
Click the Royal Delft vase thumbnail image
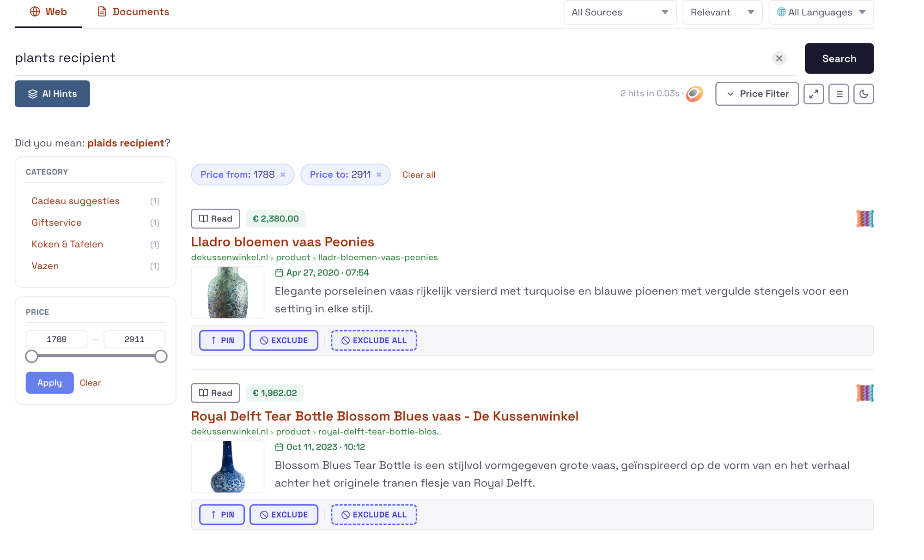(227, 466)
